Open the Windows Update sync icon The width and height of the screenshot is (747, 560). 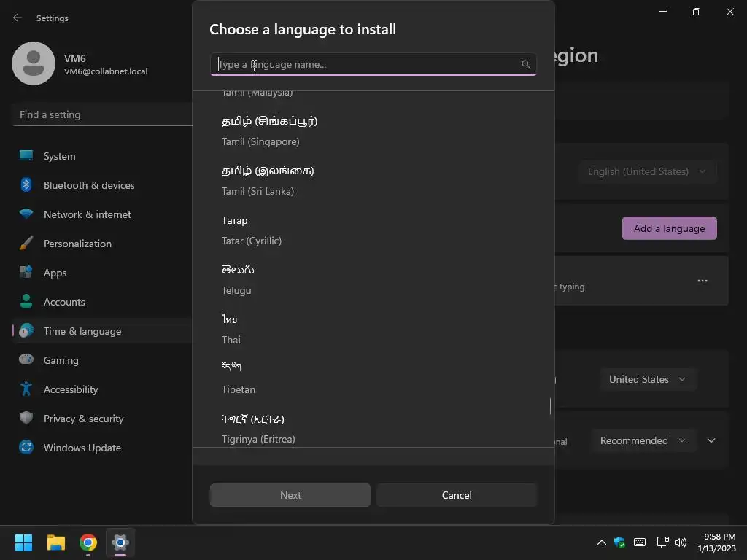click(26, 447)
